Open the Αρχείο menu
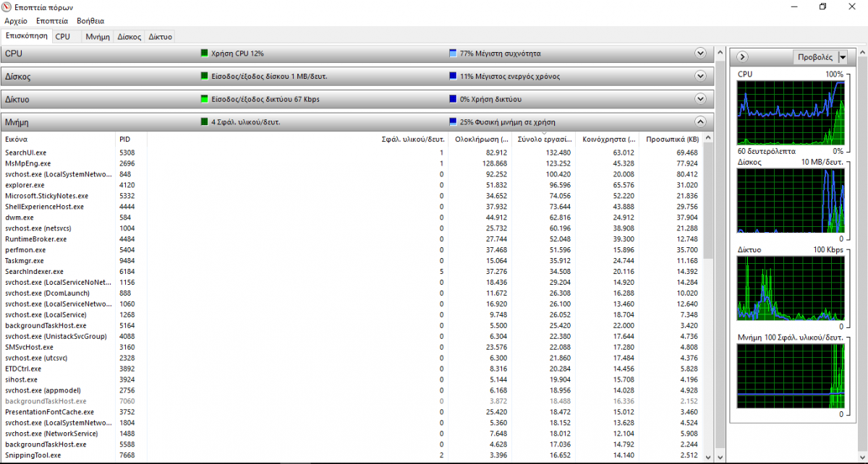 pyautogui.click(x=16, y=21)
